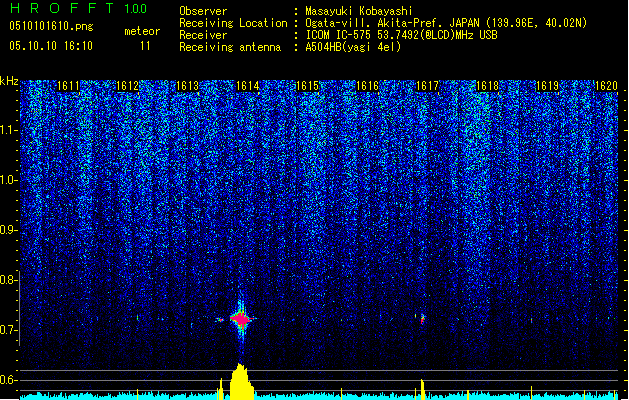The height and width of the screenshot is (400, 629).
Task: Click the tall yellow power peak below 1614
Action: 241,381
